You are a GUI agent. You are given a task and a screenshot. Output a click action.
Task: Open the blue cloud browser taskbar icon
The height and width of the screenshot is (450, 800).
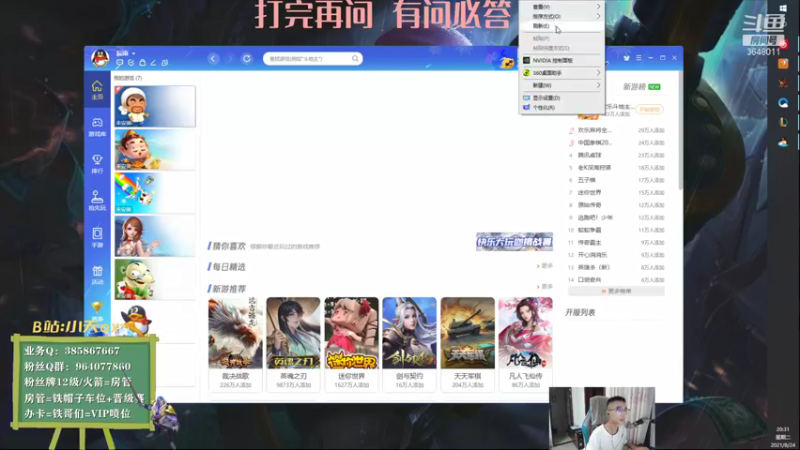783,103
